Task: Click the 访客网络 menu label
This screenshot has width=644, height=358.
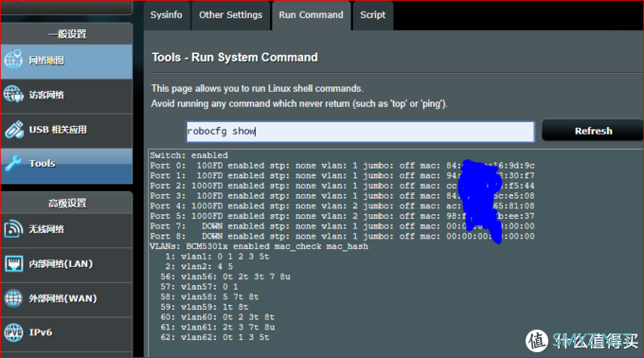Action: click(x=46, y=96)
